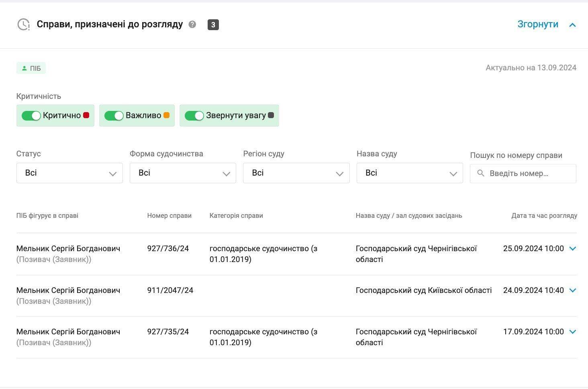Click the orange Важливо color indicator
The width and height of the screenshot is (588, 389).
(x=166, y=115)
